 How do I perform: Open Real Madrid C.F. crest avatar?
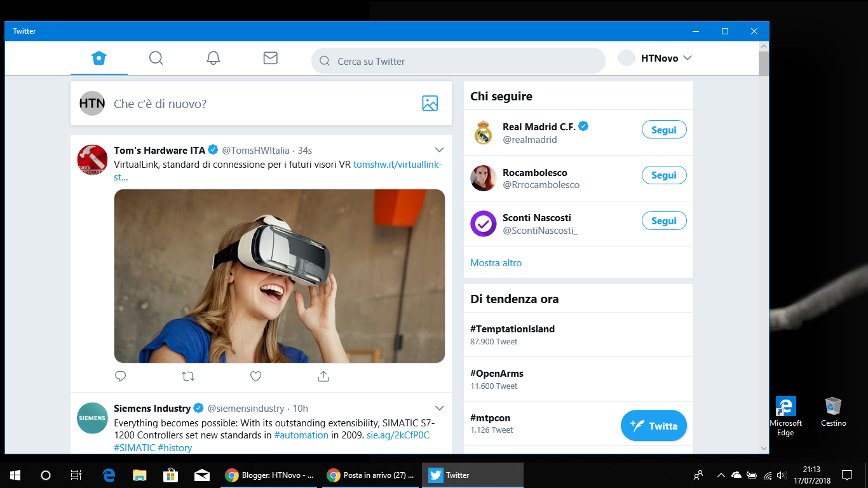(x=484, y=133)
